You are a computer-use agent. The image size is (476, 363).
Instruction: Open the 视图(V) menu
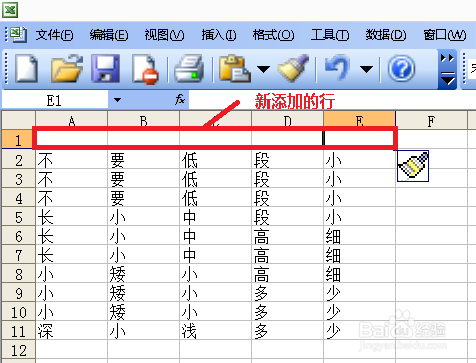(164, 35)
